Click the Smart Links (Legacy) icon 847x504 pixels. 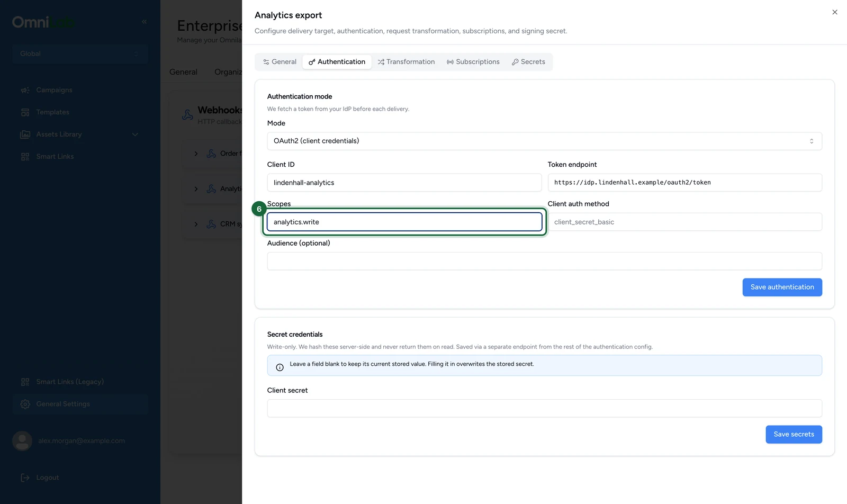[25, 382]
